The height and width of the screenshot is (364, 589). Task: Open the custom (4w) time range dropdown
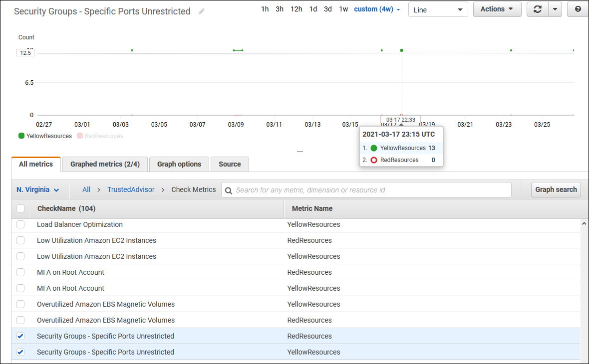[x=377, y=9]
